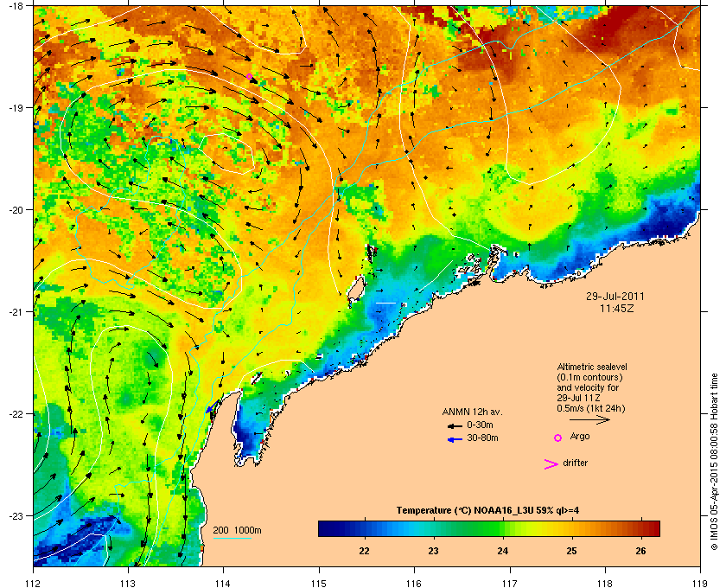Click the '0.5m/s (1kt 24h)' text

point(591,409)
